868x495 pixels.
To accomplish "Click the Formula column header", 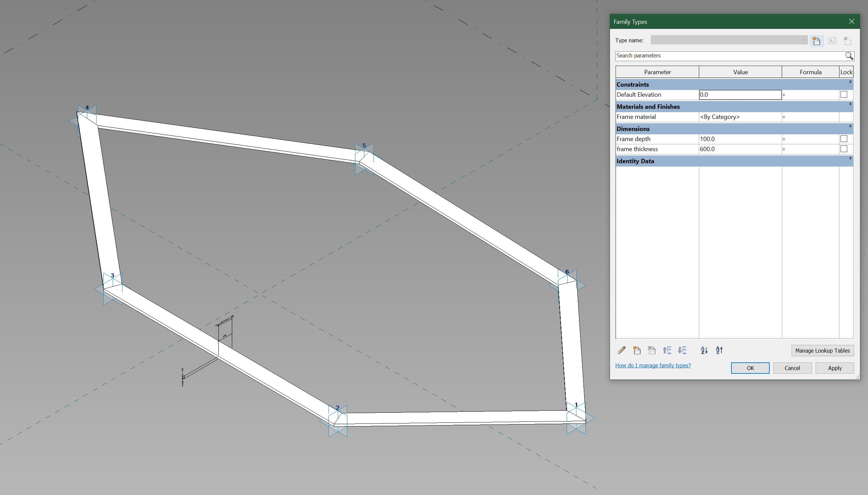I will (811, 72).
